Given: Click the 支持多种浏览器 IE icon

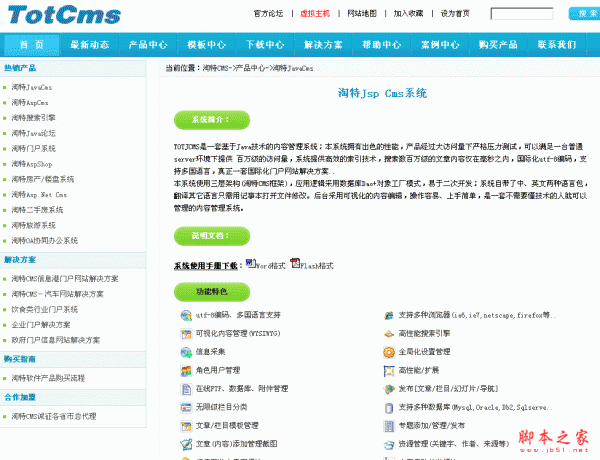Looking at the screenshot, I should [x=389, y=315].
